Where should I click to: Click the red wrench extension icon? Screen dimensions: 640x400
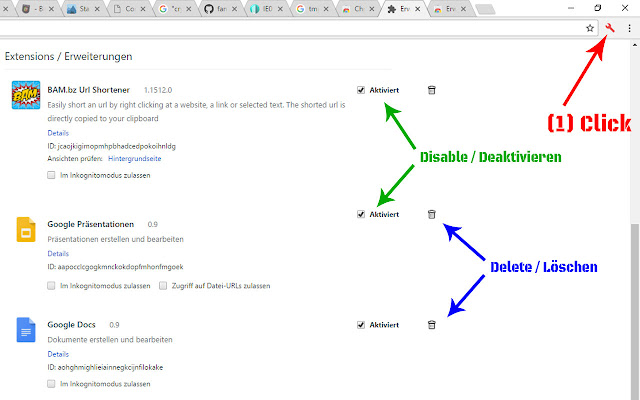(610, 28)
